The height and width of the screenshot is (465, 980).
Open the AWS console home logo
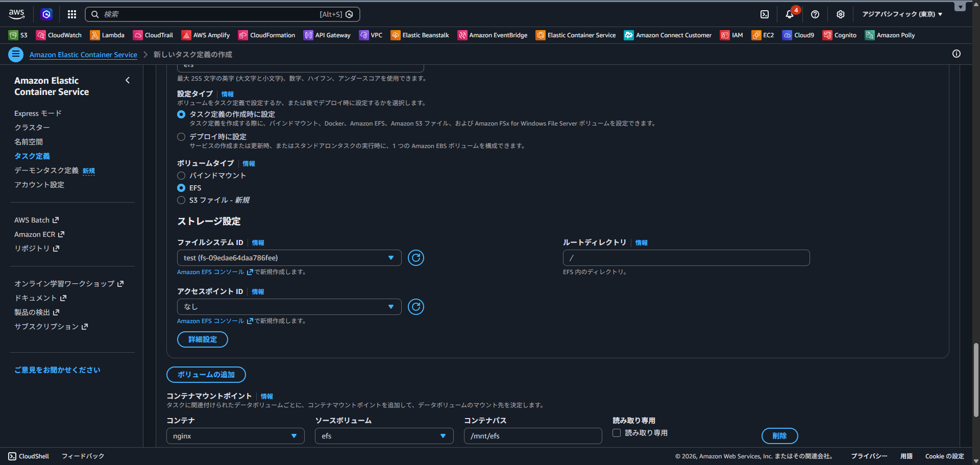pos(17,14)
